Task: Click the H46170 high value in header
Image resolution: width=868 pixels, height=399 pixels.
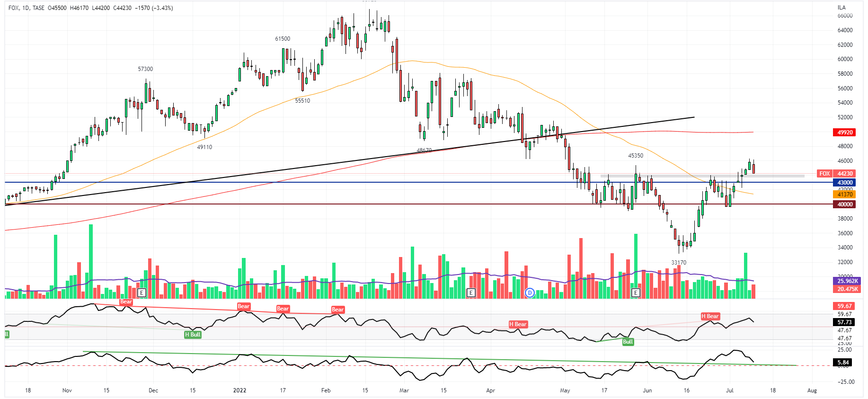Action: 79,8
